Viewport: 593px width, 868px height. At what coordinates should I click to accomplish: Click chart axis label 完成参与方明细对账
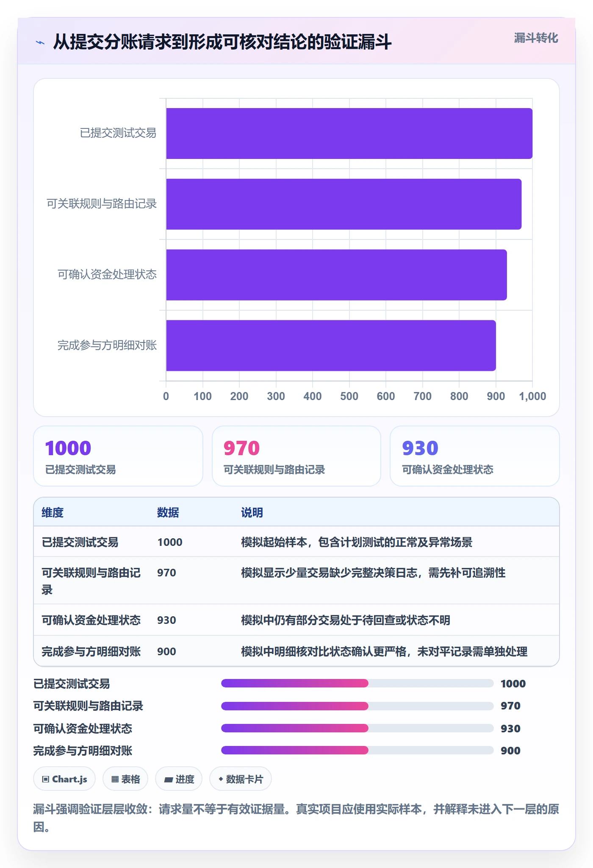107,345
